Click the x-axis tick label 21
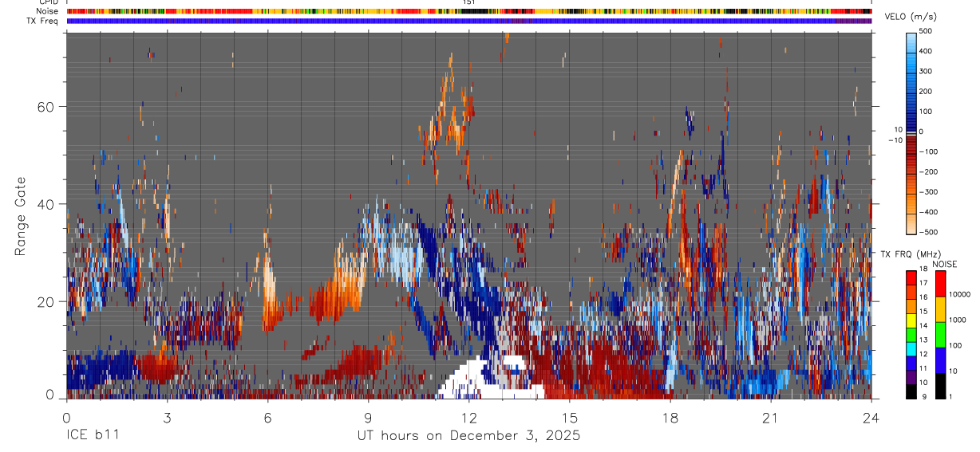Image resolution: width=980 pixels, height=452 pixels. click(771, 418)
